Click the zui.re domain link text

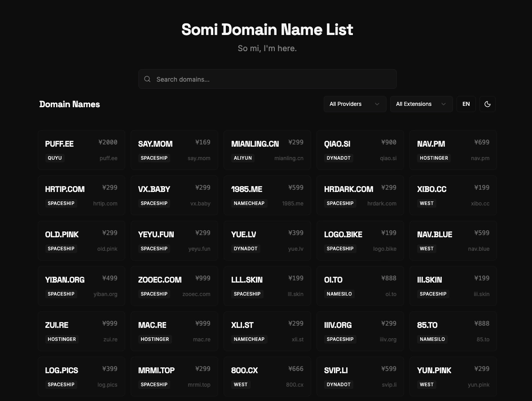click(110, 340)
